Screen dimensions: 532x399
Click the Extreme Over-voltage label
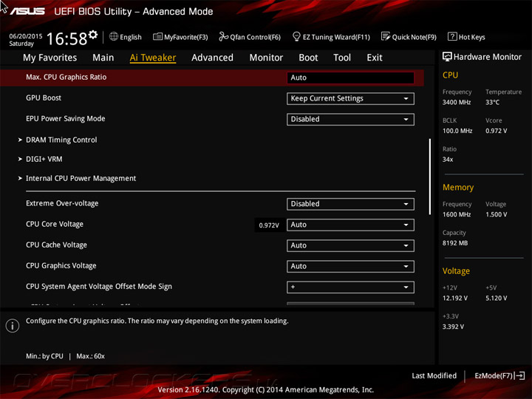pyautogui.click(x=62, y=203)
